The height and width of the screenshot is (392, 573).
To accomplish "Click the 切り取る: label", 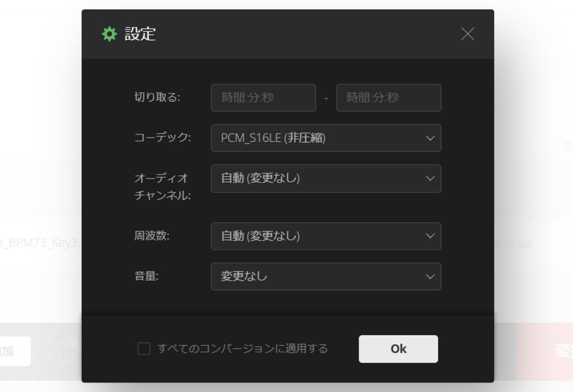I will pos(157,97).
